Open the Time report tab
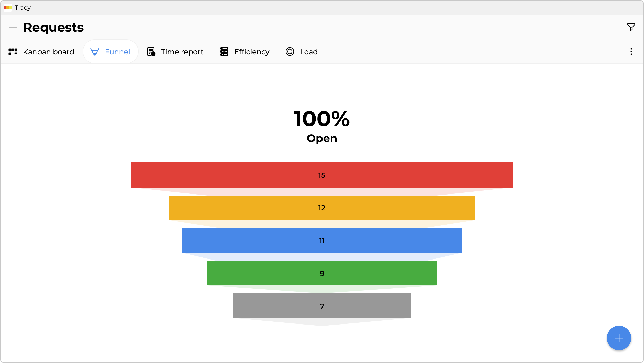 [182, 52]
